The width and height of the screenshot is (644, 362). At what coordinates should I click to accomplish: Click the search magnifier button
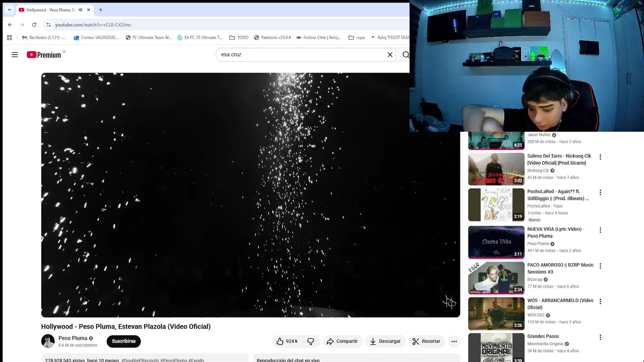(406, 54)
